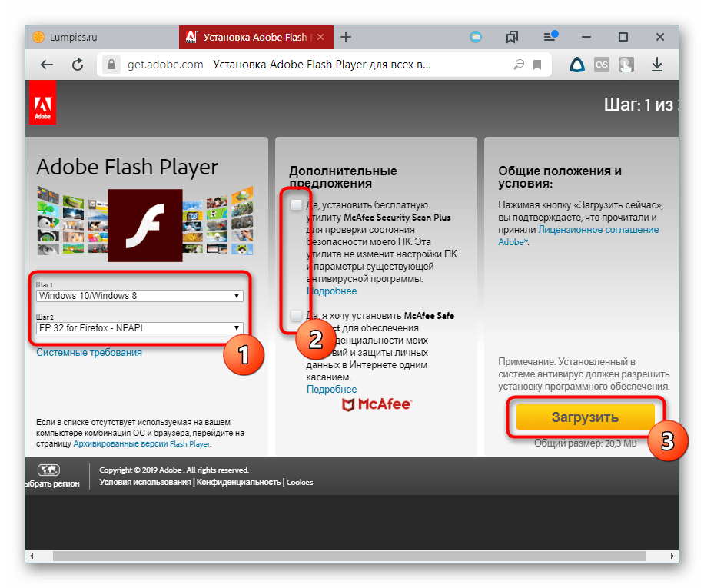Click the scrollbar right arrow
The height and width of the screenshot is (588, 704).
tap(672, 556)
